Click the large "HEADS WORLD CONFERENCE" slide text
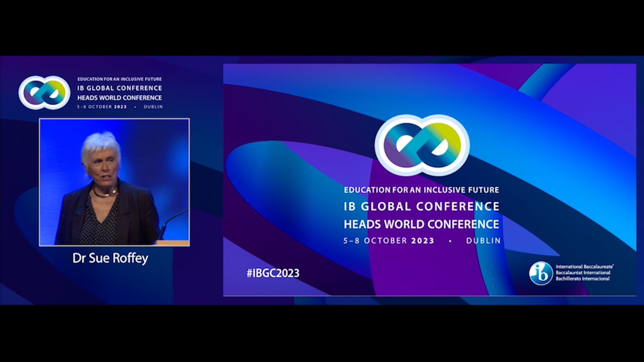Viewport: 644px width, 362px height. pos(421,224)
